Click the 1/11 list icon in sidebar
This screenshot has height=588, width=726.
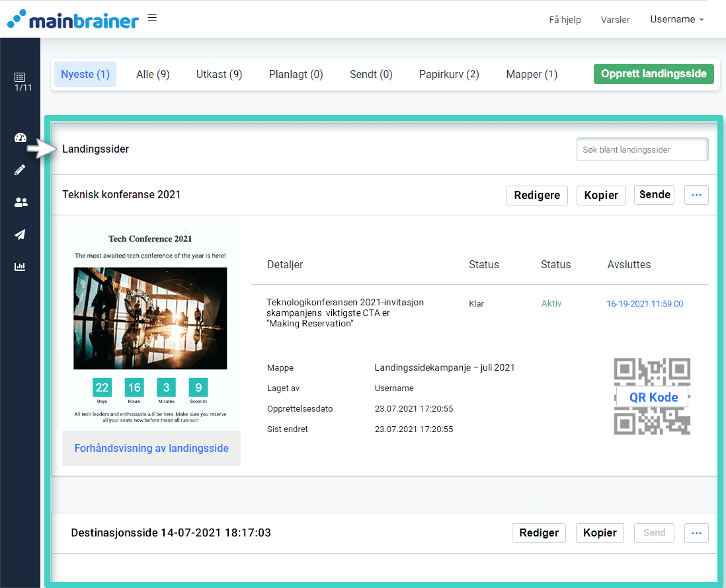click(20, 79)
